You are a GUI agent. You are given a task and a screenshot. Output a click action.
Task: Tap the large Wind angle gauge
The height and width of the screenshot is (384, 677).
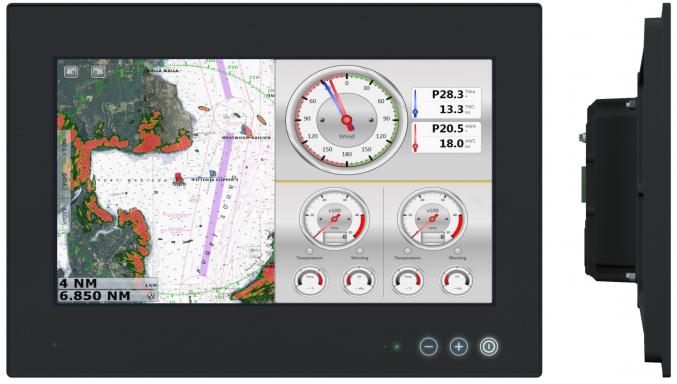tap(346, 120)
